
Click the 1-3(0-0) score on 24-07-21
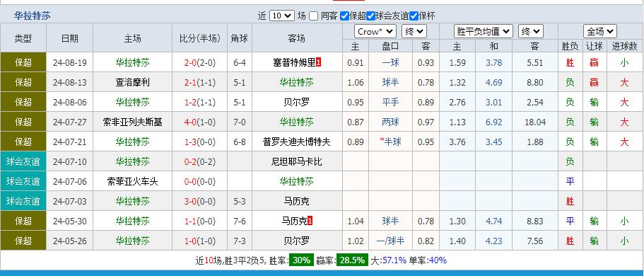click(x=199, y=142)
